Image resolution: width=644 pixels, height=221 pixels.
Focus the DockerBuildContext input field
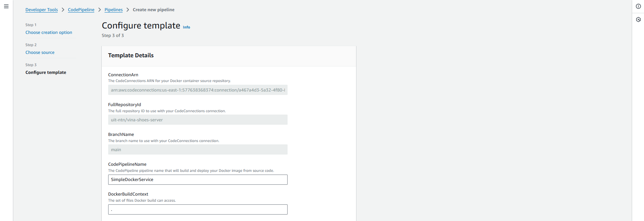[x=197, y=209]
